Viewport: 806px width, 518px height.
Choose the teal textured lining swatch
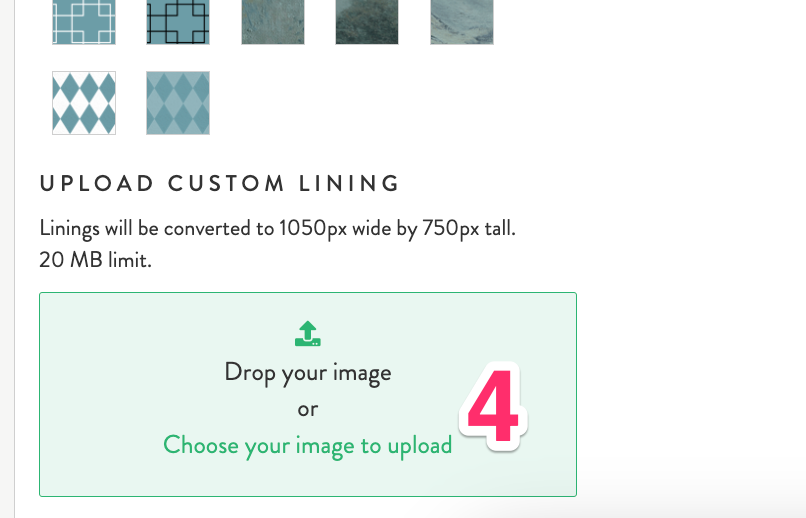click(x=273, y=22)
